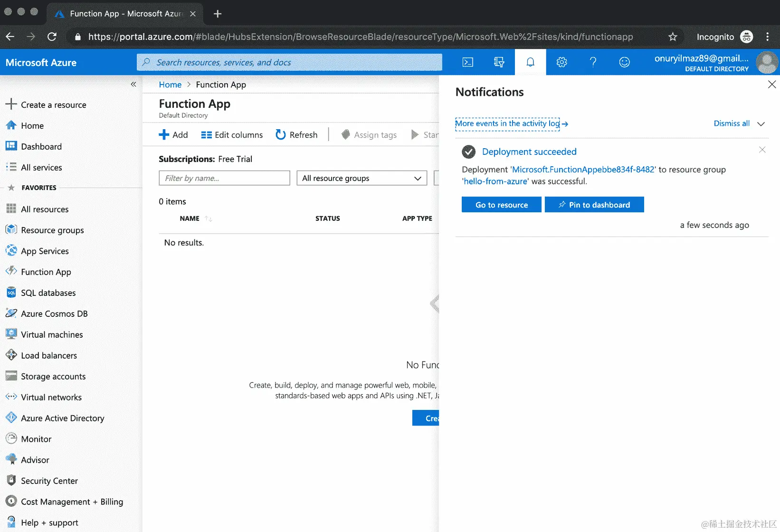Image resolution: width=780 pixels, height=532 pixels.
Task: Open a new browser tab
Action: tap(218, 14)
